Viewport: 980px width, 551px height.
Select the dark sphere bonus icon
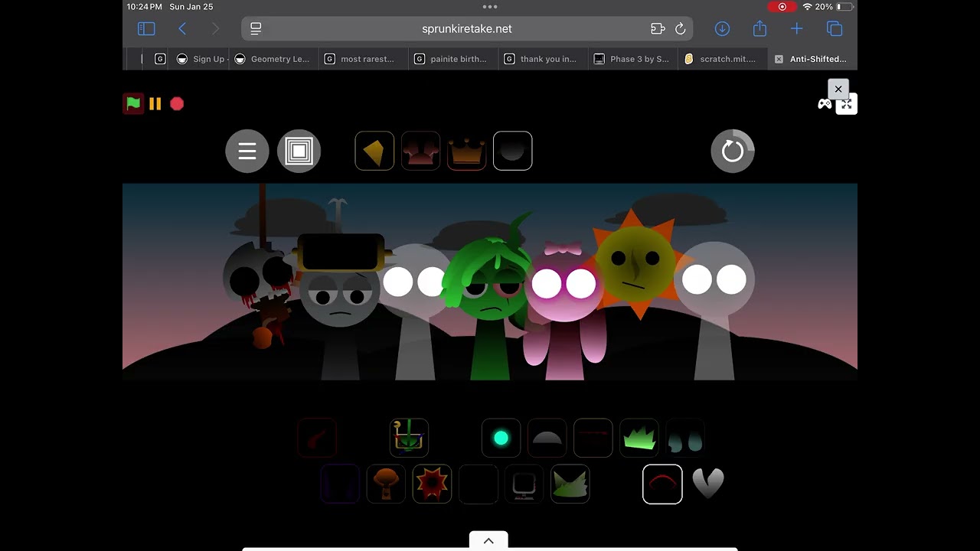[x=512, y=151]
